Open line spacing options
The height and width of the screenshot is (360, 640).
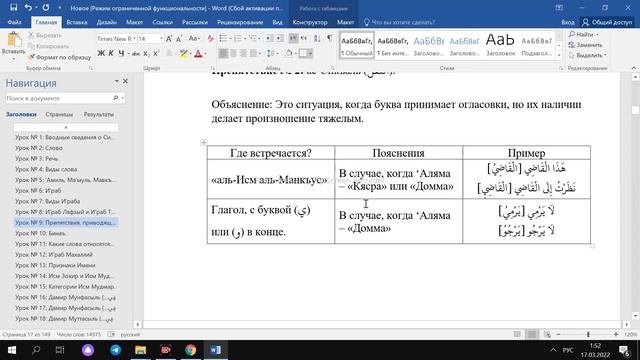pyautogui.click(x=271, y=53)
